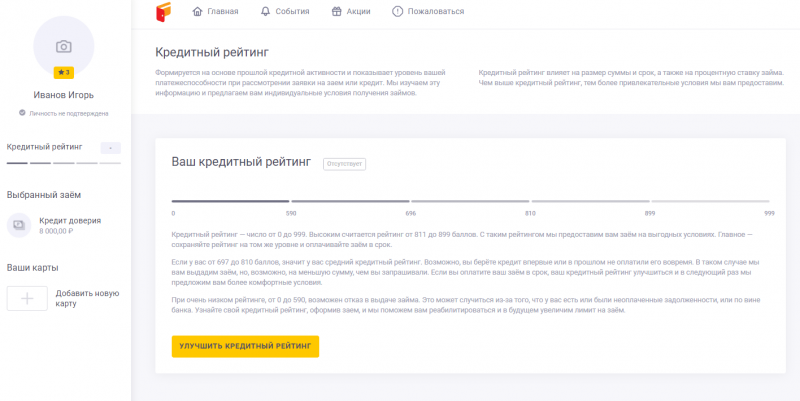This screenshot has width=800, height=401.
Task: Click the exclamation icon beside Пожаловаться
Action: coord(398,12)
